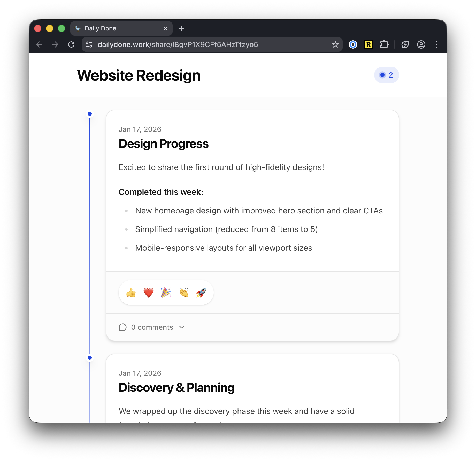The image size is (476, 461).
Task: React with the heart emoji
Action: (148, 292)
